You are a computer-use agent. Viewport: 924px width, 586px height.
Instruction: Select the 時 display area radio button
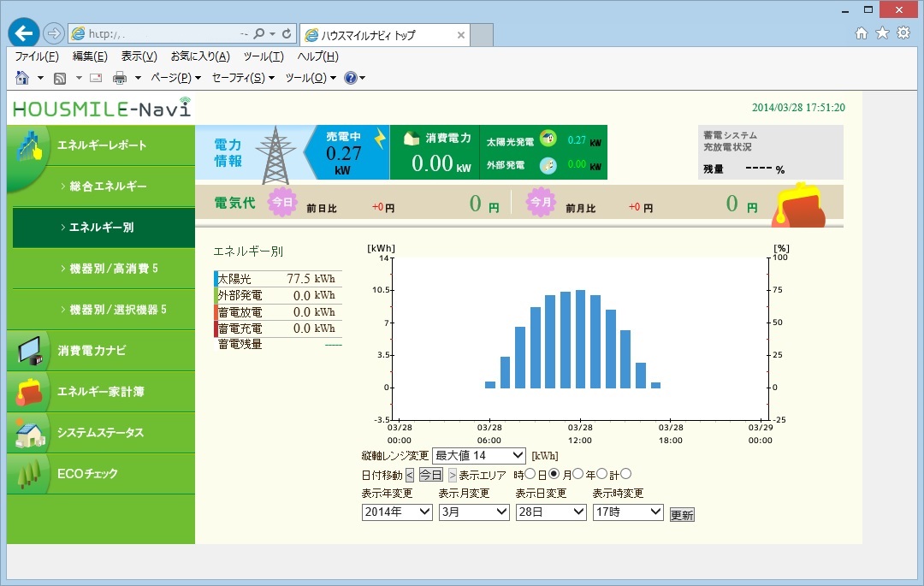(x=530, y=474)
